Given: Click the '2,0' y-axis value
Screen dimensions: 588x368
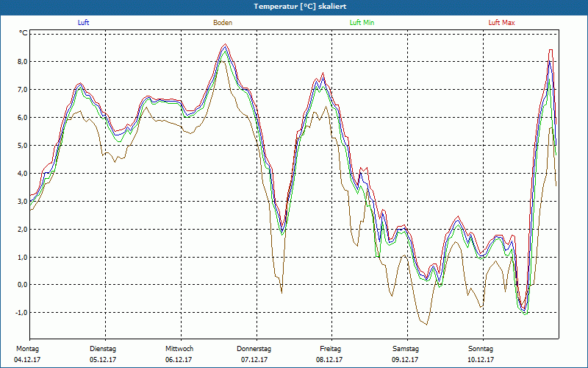Looking at the screenshot, I should 22,230.
